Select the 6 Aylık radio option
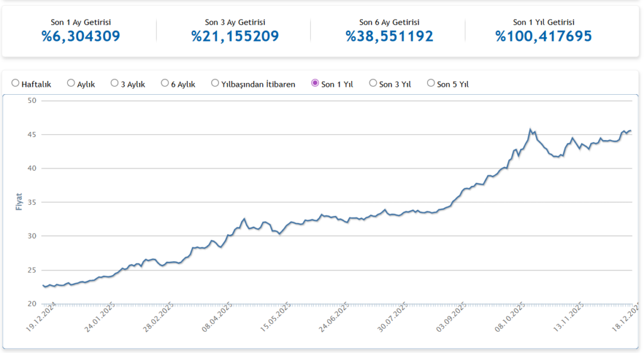 point(165,83)
